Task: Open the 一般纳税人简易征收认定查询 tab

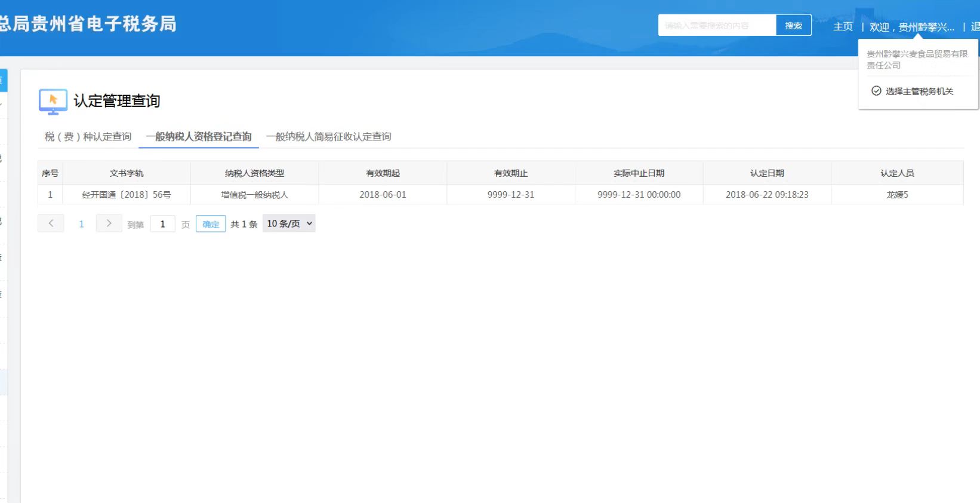Action: coord(328,137)
